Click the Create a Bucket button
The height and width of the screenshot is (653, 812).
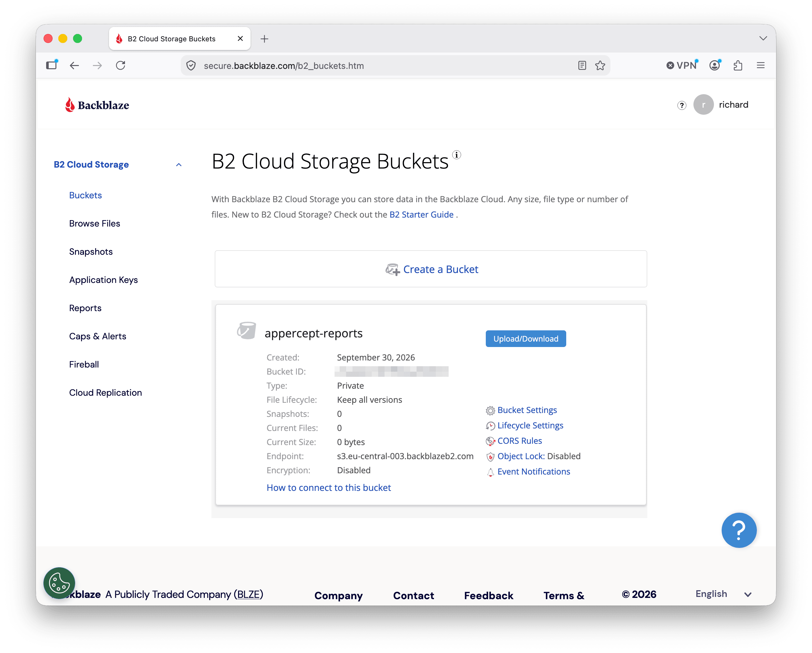[431, 269]
